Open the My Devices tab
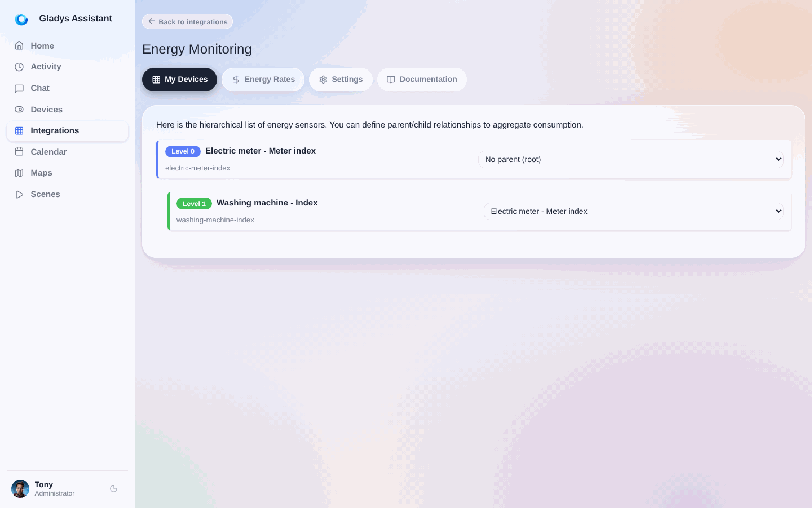This screenshot has width=812, height=508. (179, 80)
